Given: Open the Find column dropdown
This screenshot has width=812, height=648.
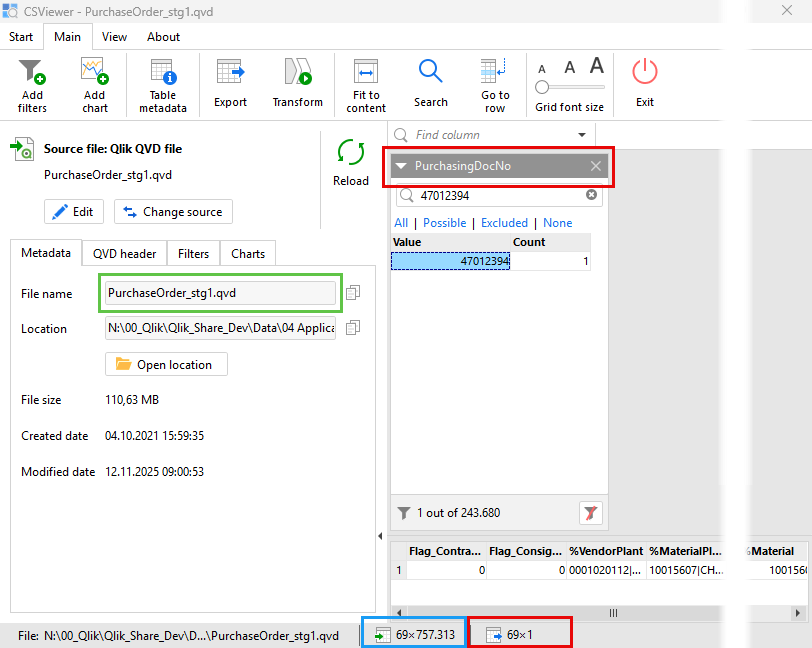Looking at the screenshot, I should pos(582,135).
